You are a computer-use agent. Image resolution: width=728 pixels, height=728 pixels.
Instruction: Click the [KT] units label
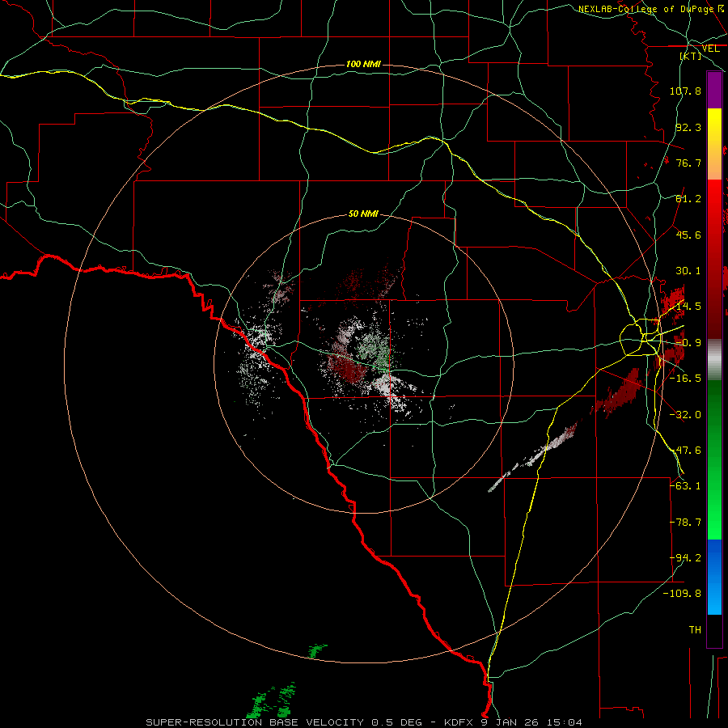point(691,56)
